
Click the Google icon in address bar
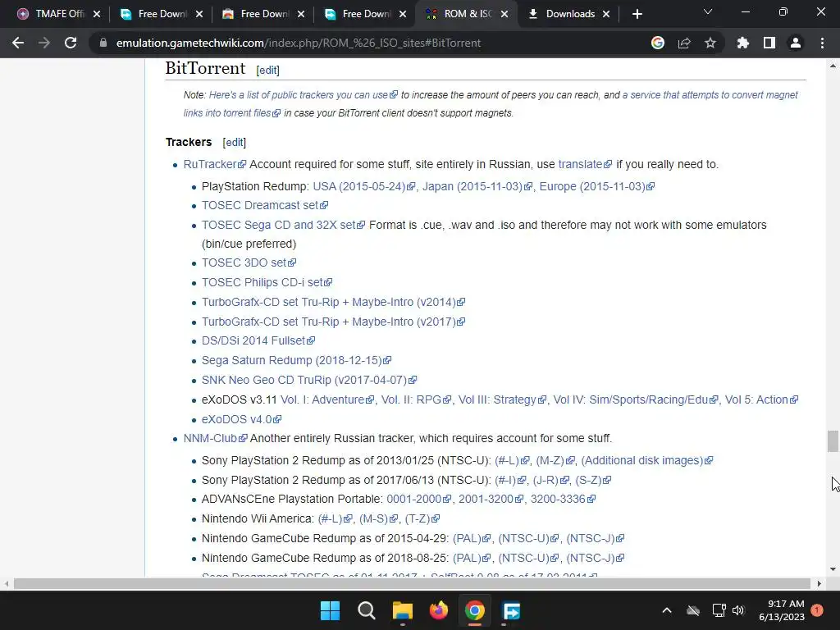point(658,43)
